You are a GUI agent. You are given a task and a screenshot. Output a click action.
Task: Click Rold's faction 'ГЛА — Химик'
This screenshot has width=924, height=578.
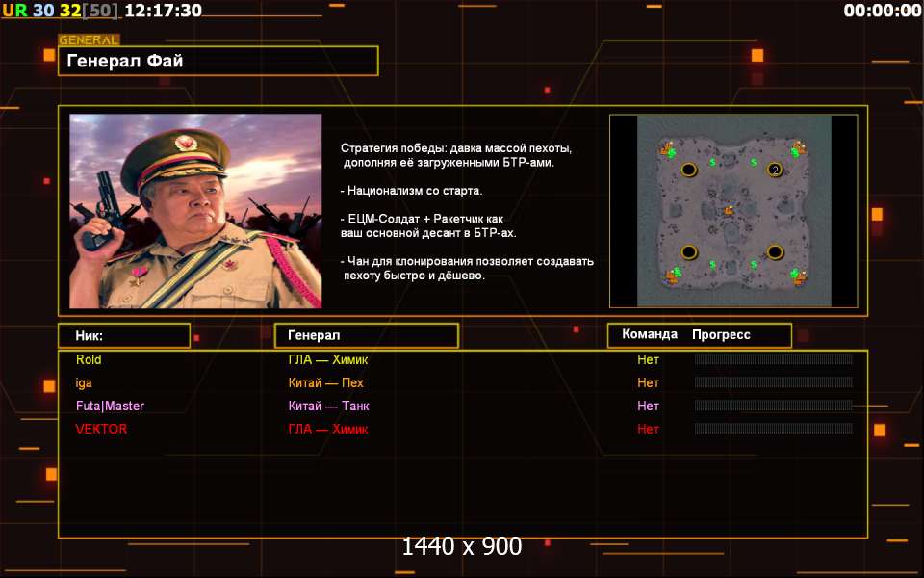[x=328, y=359]
